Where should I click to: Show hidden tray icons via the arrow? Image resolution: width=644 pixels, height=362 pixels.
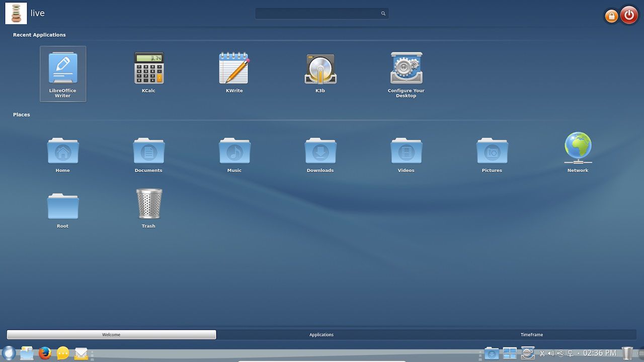pos(579,353)
